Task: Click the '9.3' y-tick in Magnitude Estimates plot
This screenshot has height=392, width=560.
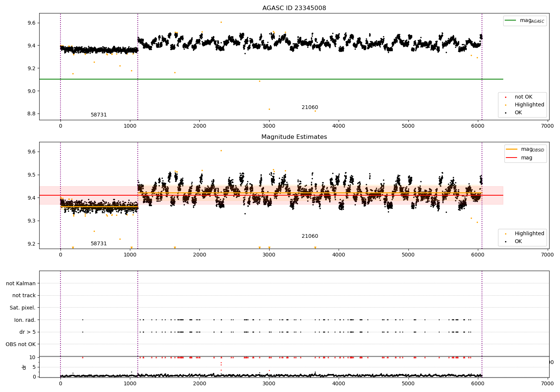Action: click(x=31, y=221)
